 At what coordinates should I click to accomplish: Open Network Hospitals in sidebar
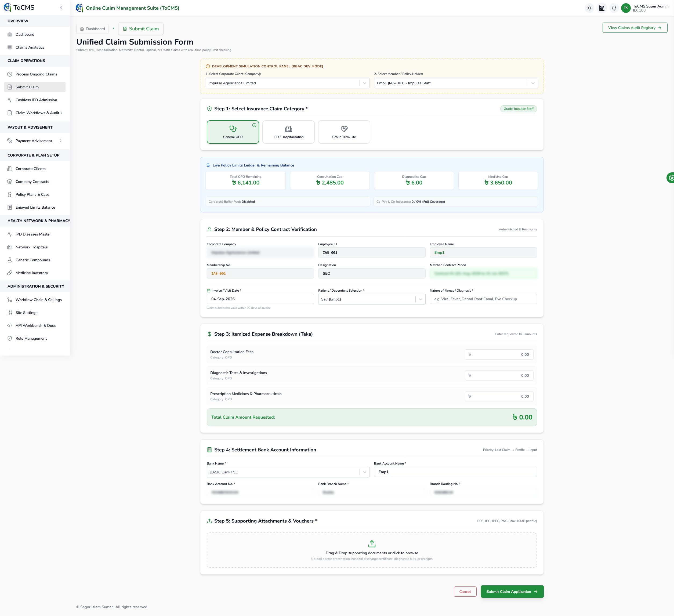point(35,247)
